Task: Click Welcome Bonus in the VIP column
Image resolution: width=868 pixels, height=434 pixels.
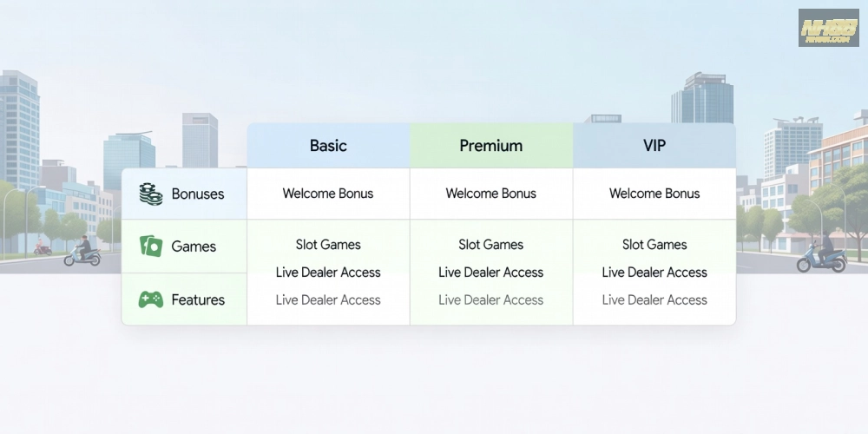Action: click(x=654, y=194)
